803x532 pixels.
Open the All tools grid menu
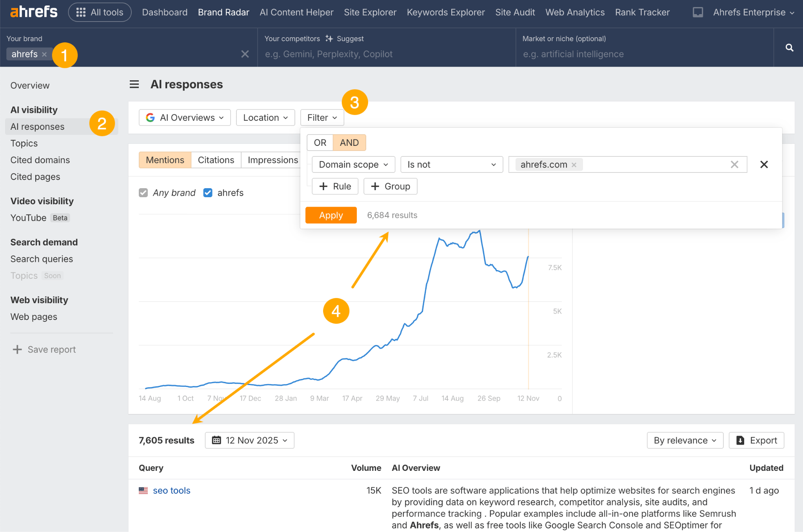click(x=100, y=12)
